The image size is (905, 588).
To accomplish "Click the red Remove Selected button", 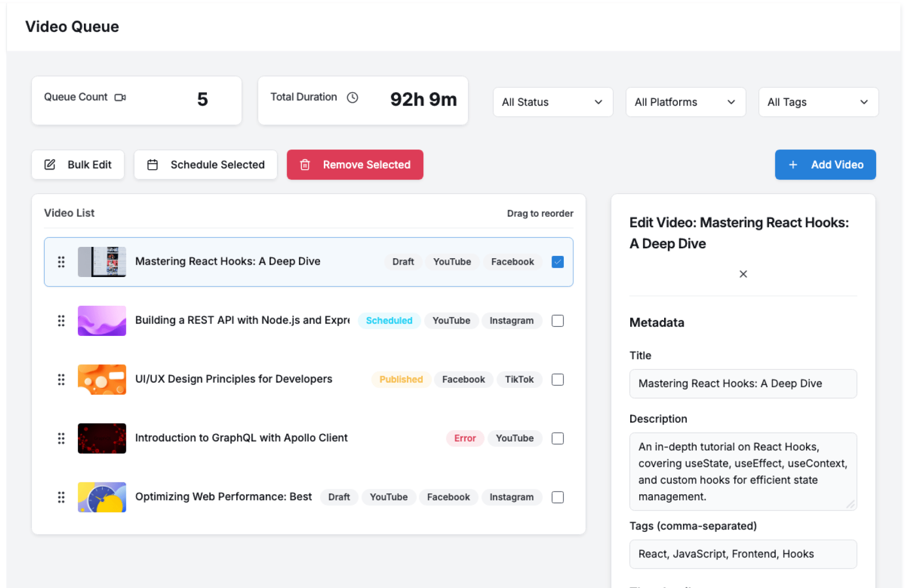I will point(355,165).
